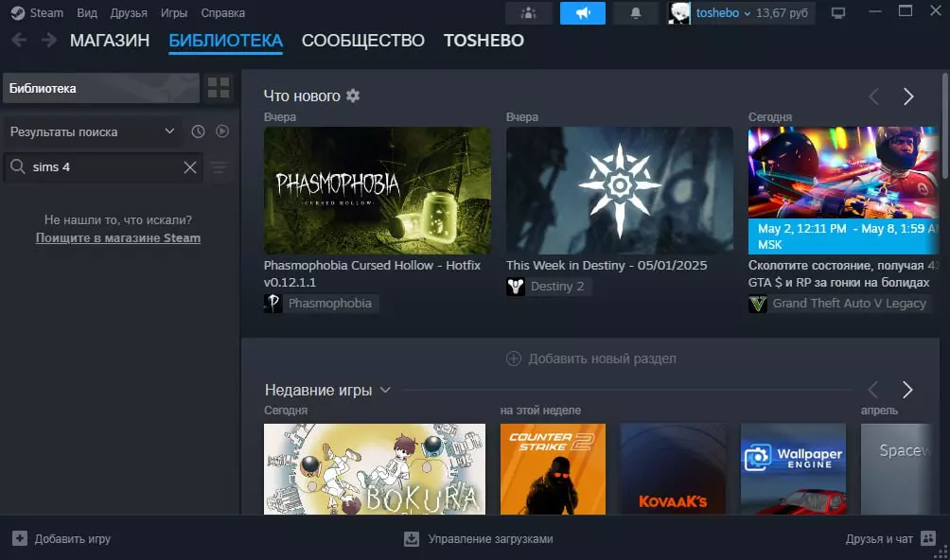Screen dimensions: 950x560
Task: Show previous games in Недавние игры
Action: 873,390
